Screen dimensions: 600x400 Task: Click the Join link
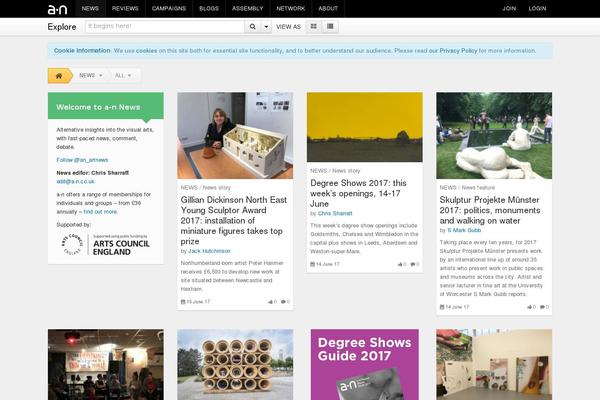click(x=509, y=8)
